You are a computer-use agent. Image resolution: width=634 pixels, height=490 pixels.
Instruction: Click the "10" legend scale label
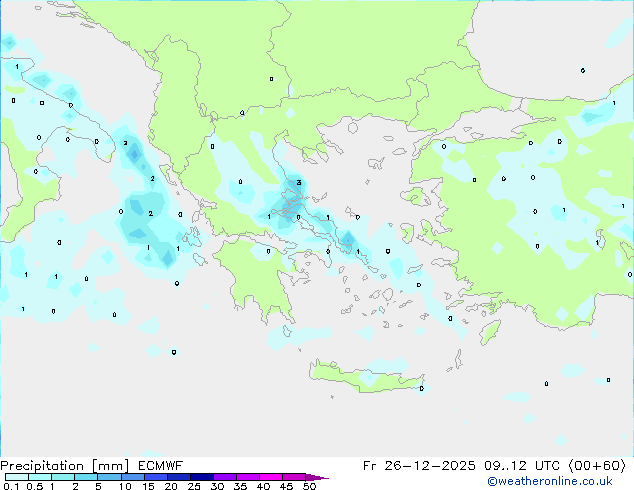coord(125,486)
